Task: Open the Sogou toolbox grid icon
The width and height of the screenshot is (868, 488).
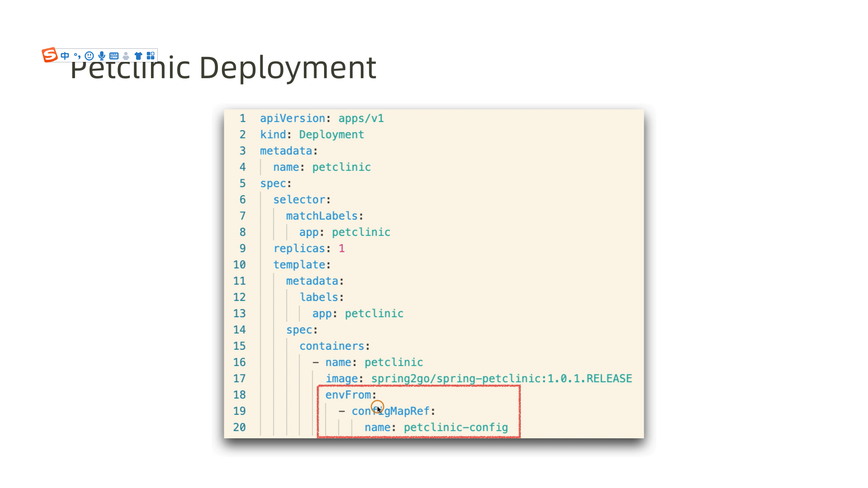Action: coord(151,56)
